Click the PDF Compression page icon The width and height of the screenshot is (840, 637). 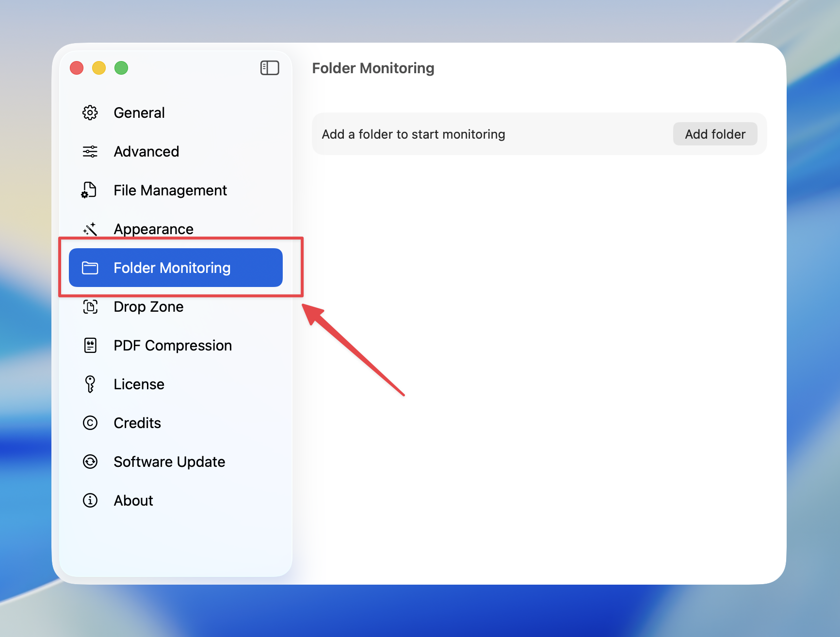click(x=90, y=345)
